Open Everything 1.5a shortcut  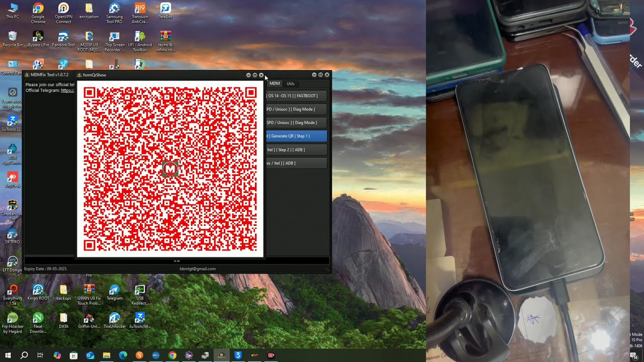(x=13, y=295)
